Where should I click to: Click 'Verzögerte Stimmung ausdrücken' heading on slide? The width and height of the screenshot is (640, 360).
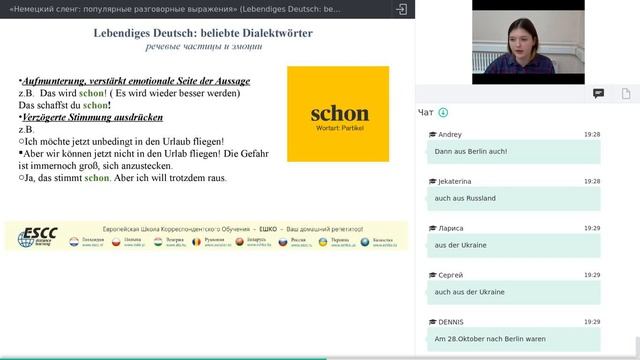[x=92, y=117]
